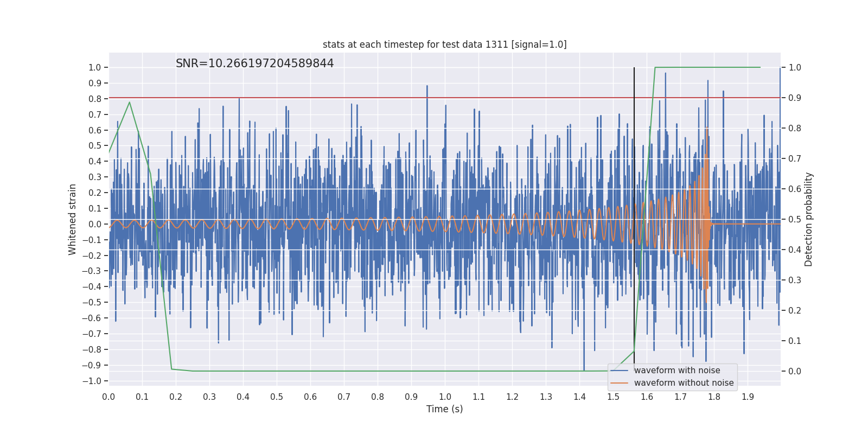Click Whitened strain tick label 0.1

[95, 209]
